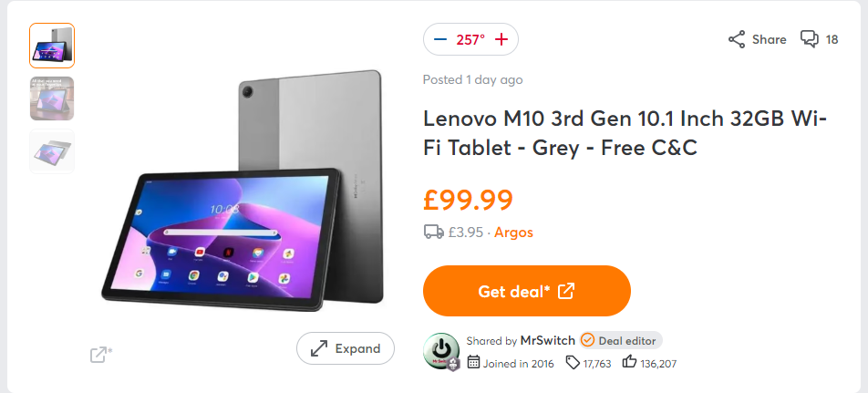Click the Lenovo M10 deal title
The image size is (868, 393).
[624, 133]
